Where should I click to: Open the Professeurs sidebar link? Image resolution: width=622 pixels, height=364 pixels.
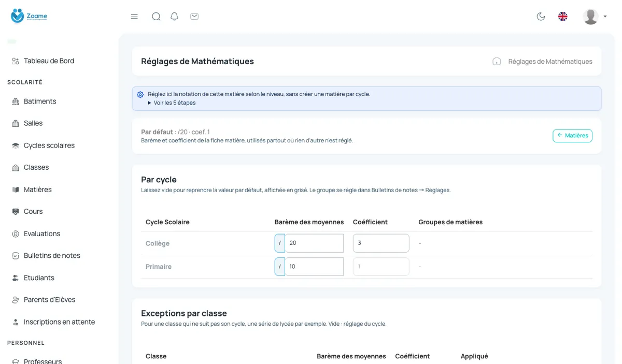(43, 360)
